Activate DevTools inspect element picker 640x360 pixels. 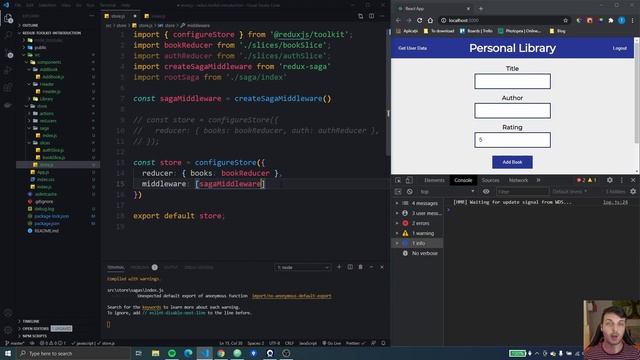398,180
